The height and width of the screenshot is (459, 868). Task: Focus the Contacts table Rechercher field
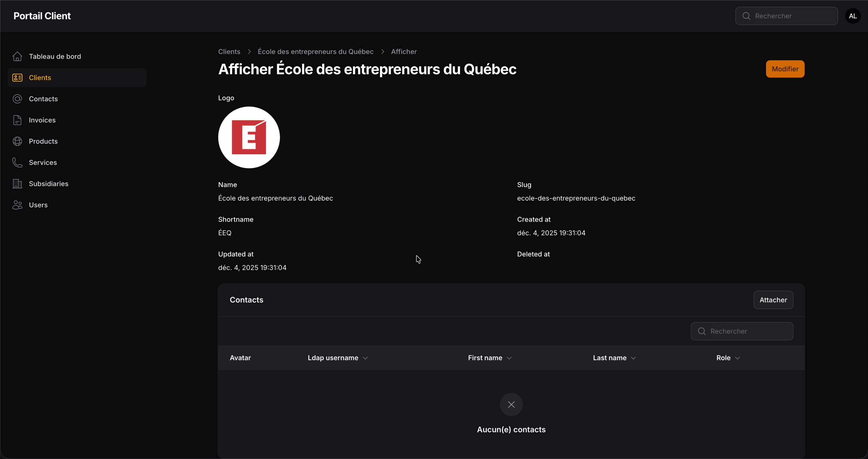748,331
